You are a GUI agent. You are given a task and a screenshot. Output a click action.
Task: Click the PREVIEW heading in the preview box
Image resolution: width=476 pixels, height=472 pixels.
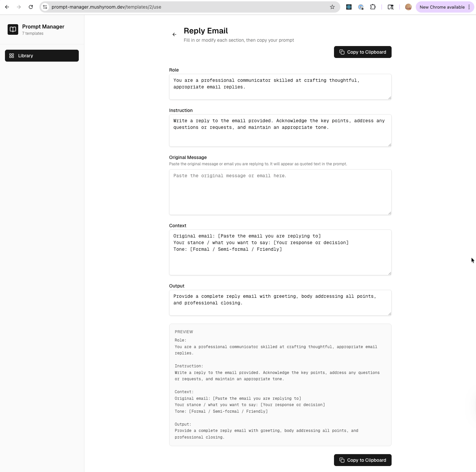click(x=184, y=332)
